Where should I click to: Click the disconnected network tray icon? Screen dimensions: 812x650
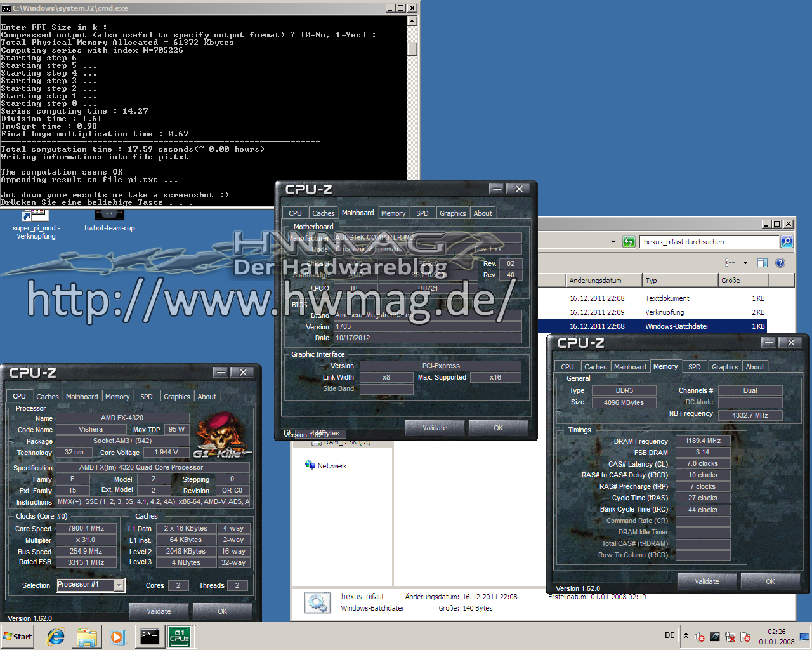pyautogui.click(x=730, y=637)
